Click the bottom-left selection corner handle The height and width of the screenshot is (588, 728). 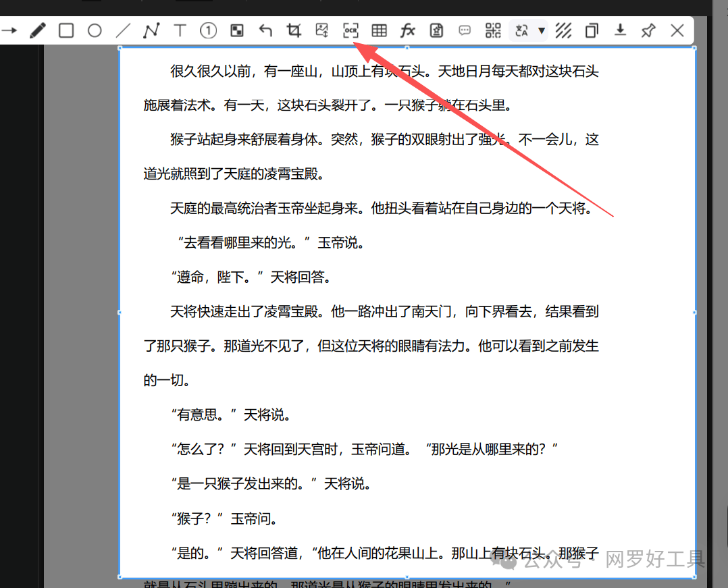(x=120, y=577)
